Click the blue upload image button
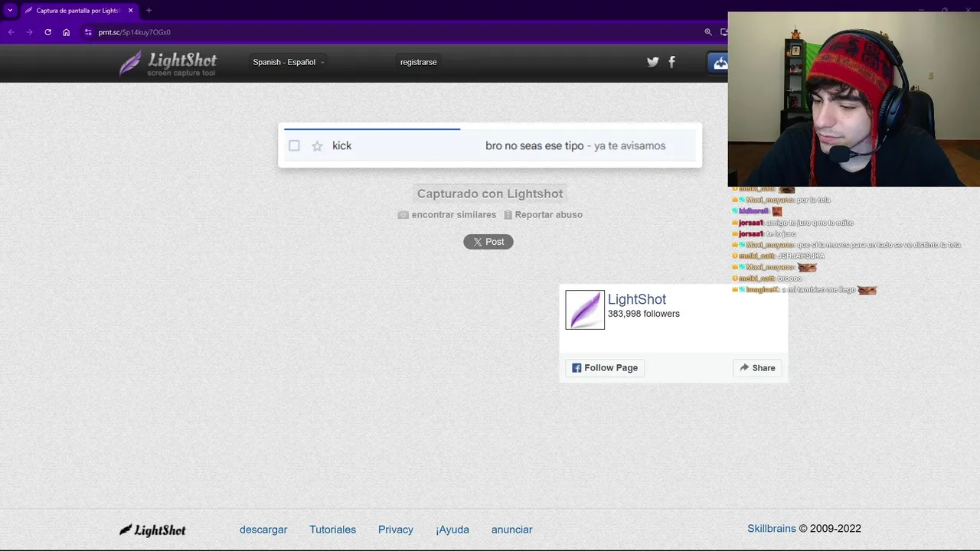This screenshot has width=980, height=551. [718, 63]
